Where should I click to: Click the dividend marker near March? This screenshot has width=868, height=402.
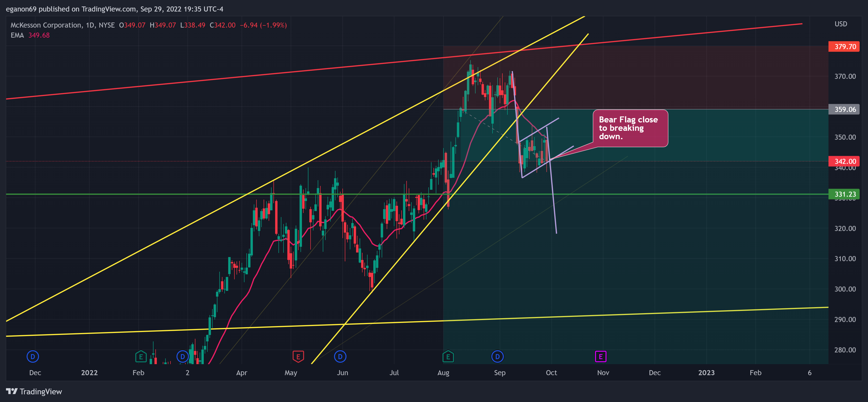coord(183,356)
